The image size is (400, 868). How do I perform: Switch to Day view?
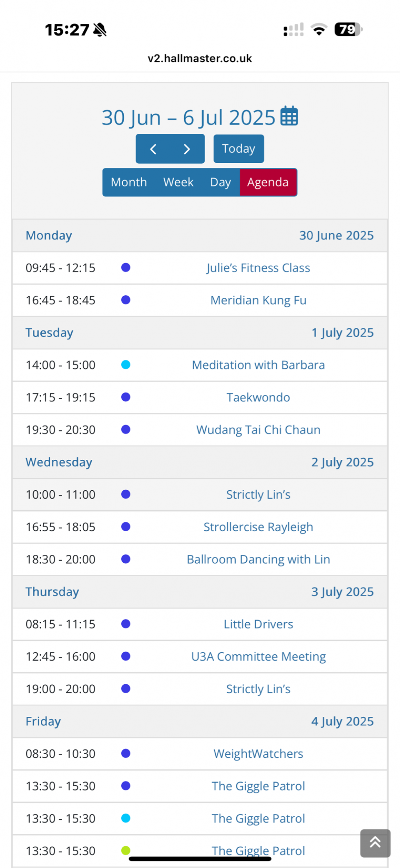220,182
